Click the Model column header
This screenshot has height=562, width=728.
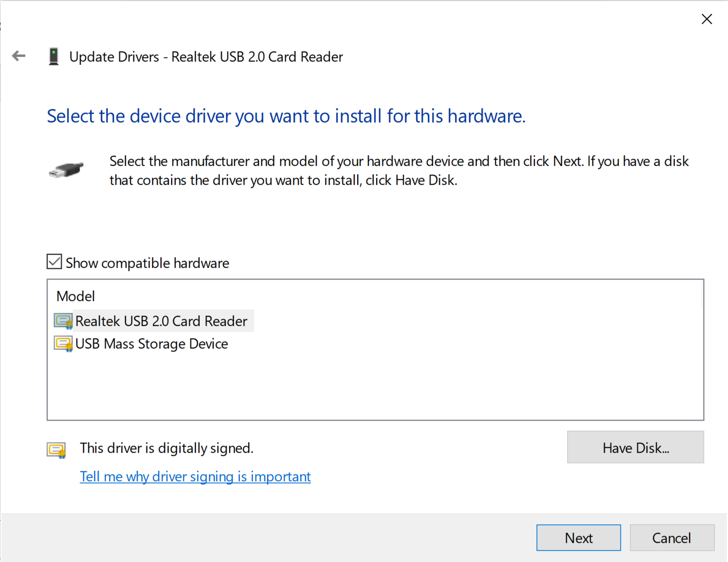[x=75, y=296]
